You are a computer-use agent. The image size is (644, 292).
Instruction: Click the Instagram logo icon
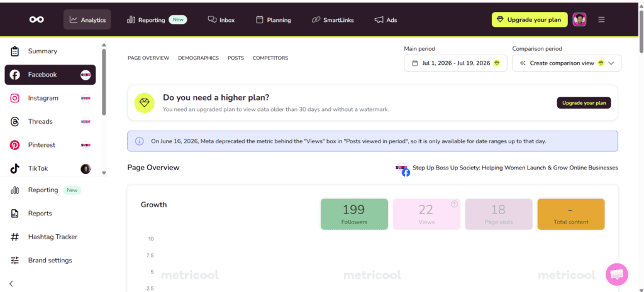point(15,98)
